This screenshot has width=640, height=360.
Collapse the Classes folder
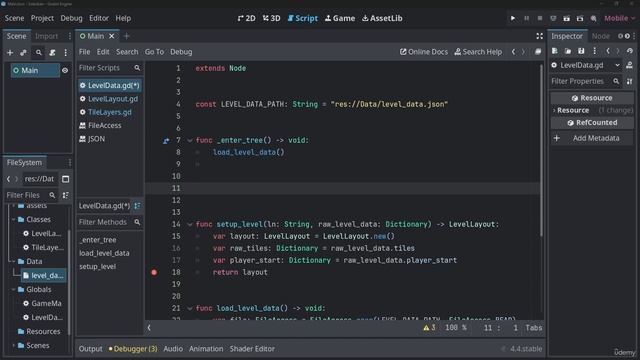pos(13,220)
